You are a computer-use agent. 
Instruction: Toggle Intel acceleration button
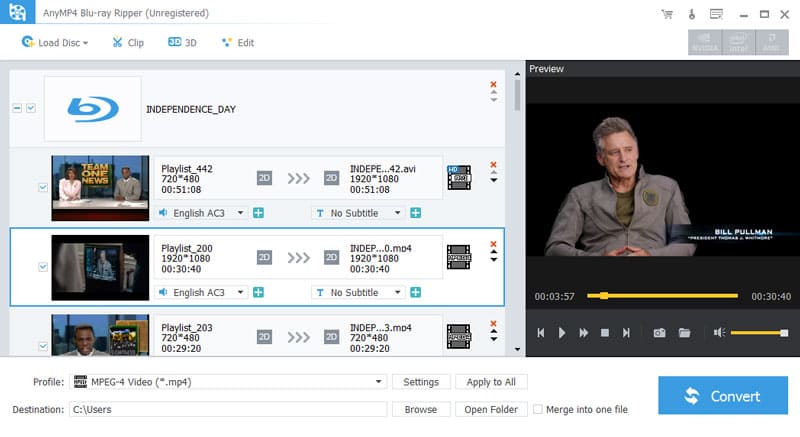[x=738, y=42]
